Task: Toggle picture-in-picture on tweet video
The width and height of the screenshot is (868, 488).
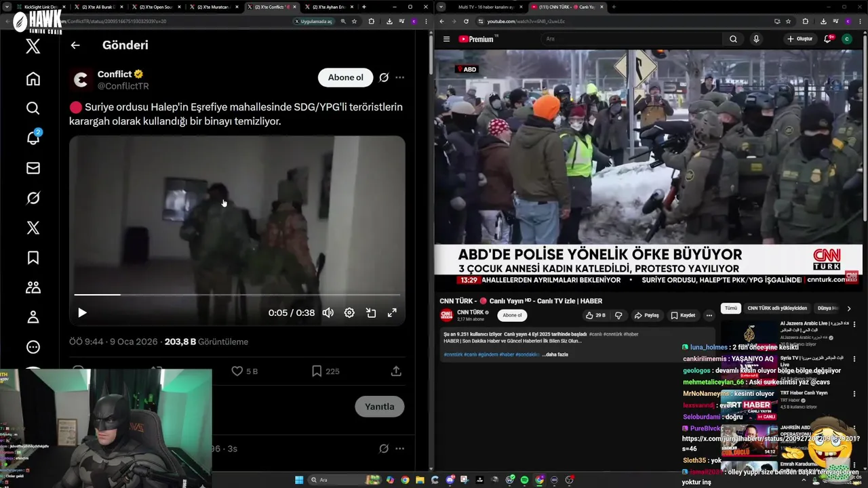Action: (x=371, y=312)
